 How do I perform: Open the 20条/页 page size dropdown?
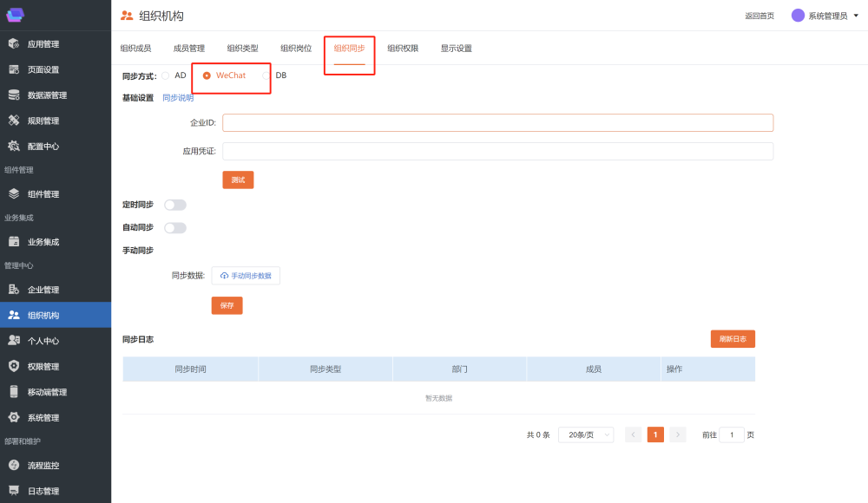[x=586, y=434]
